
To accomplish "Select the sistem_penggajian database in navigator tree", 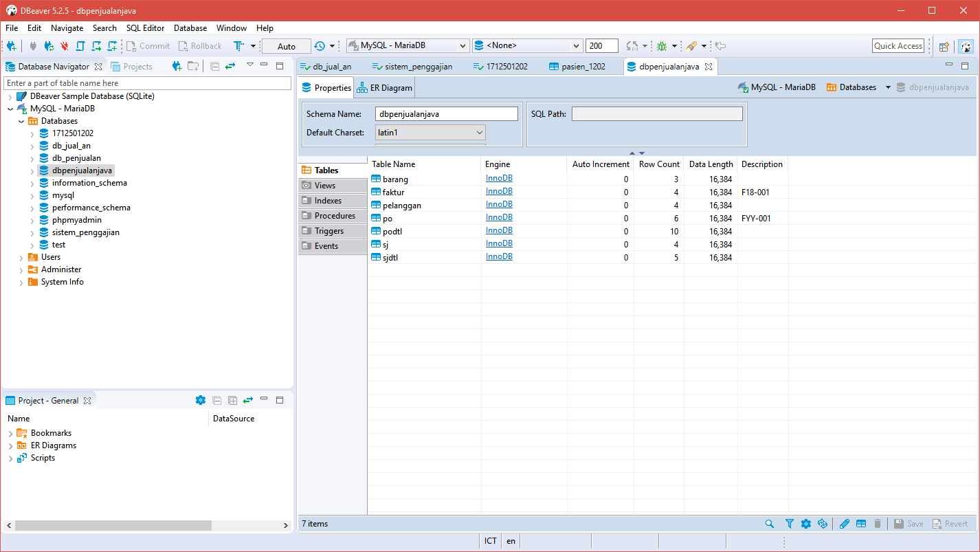I will [85, 232].
